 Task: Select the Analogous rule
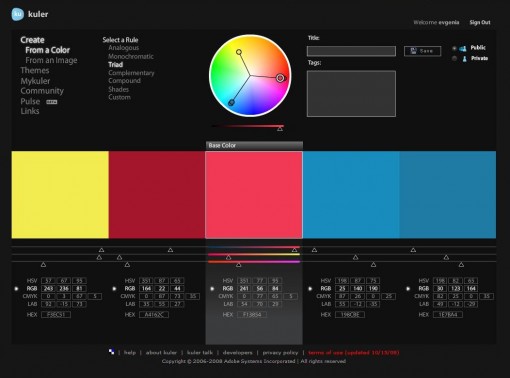[123, 48]
